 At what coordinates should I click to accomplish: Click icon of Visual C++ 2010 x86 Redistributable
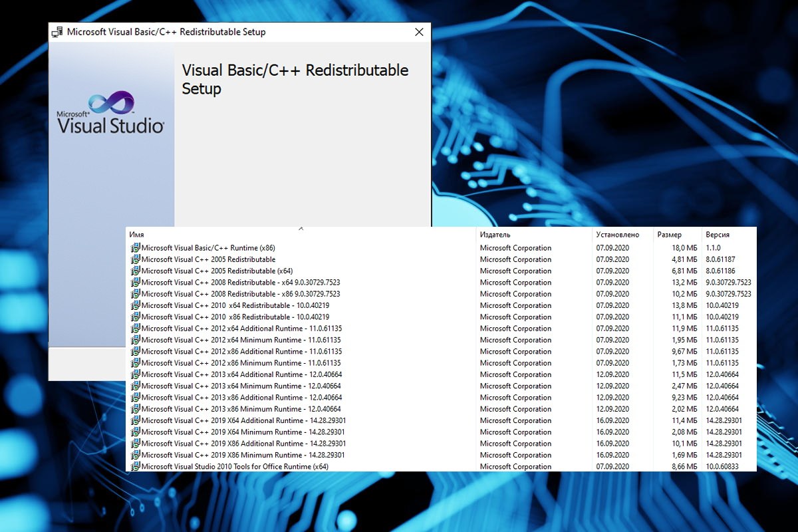(x=135, y=317)
